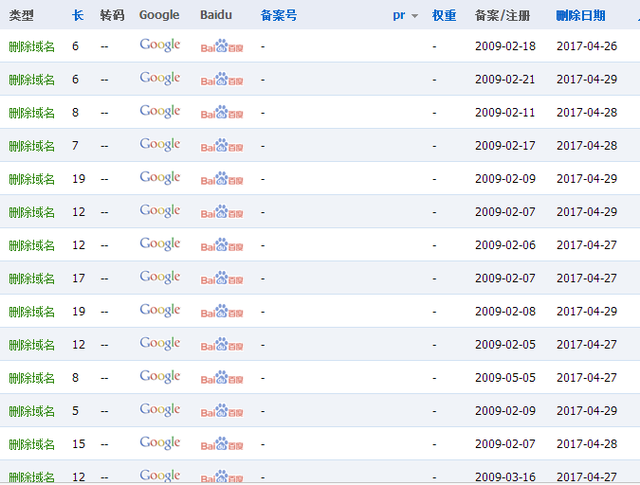Sort by 权重 column header

tap(444, 16)
